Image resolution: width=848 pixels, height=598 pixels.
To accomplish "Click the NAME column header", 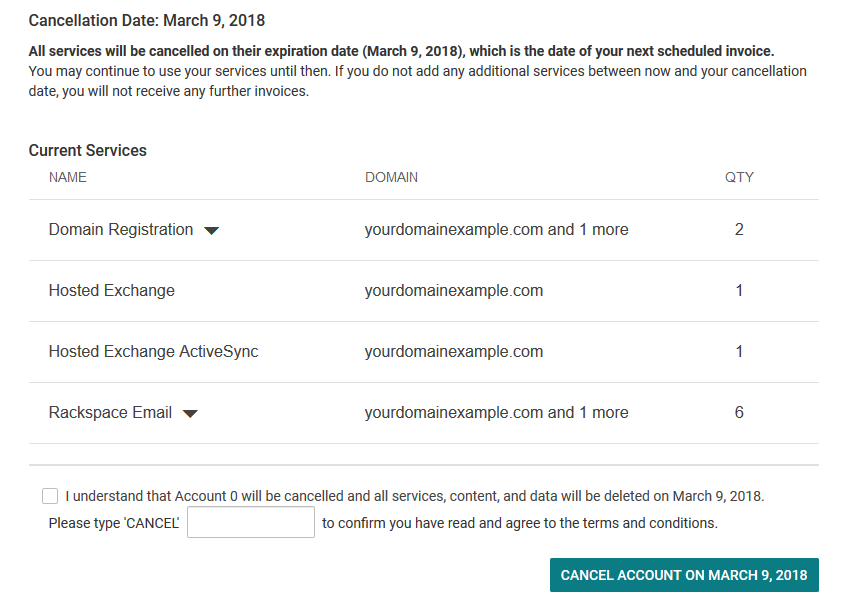I will click(x=67, y=178).
